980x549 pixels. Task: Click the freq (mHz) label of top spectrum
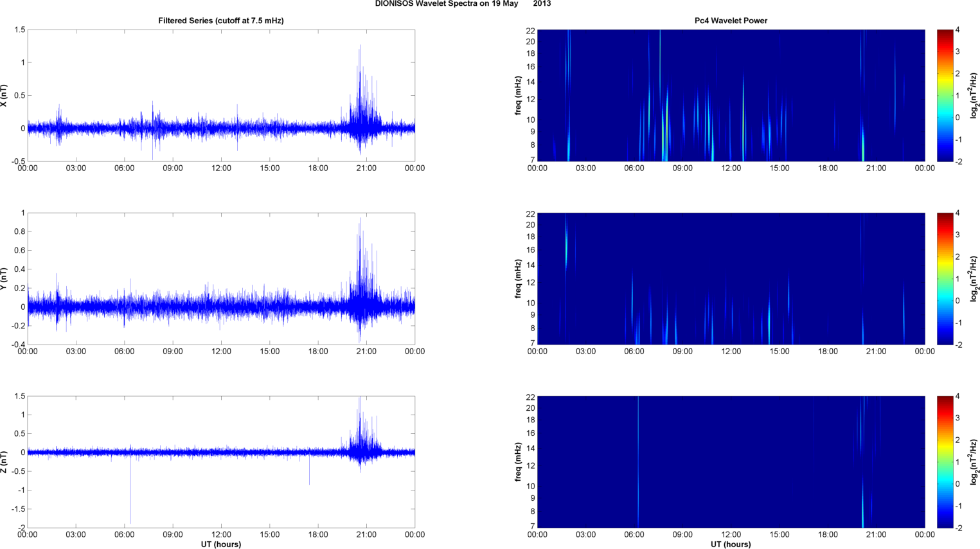click(518, 95)
